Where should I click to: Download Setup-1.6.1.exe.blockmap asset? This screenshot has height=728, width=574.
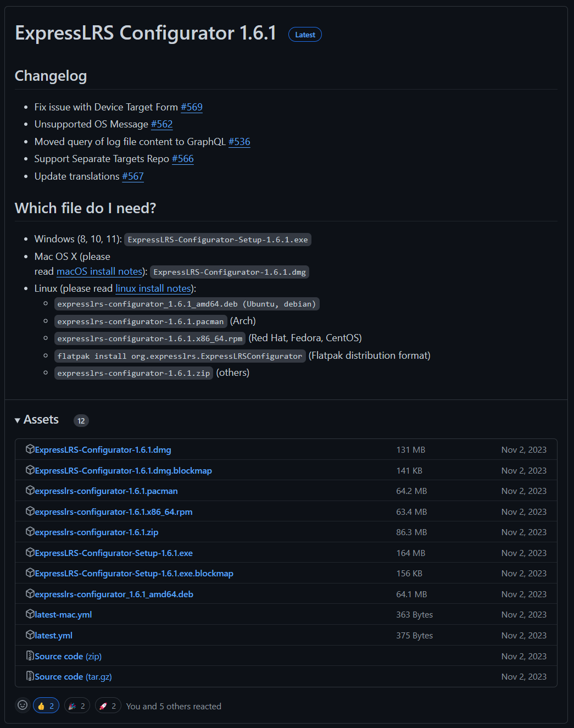point(134,573)
